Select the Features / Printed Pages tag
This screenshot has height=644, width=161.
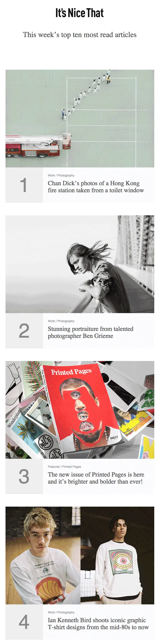[x=64, y=467]
